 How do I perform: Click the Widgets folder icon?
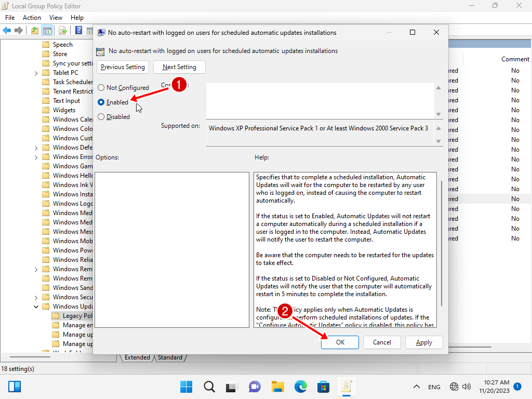pos(46,110)
